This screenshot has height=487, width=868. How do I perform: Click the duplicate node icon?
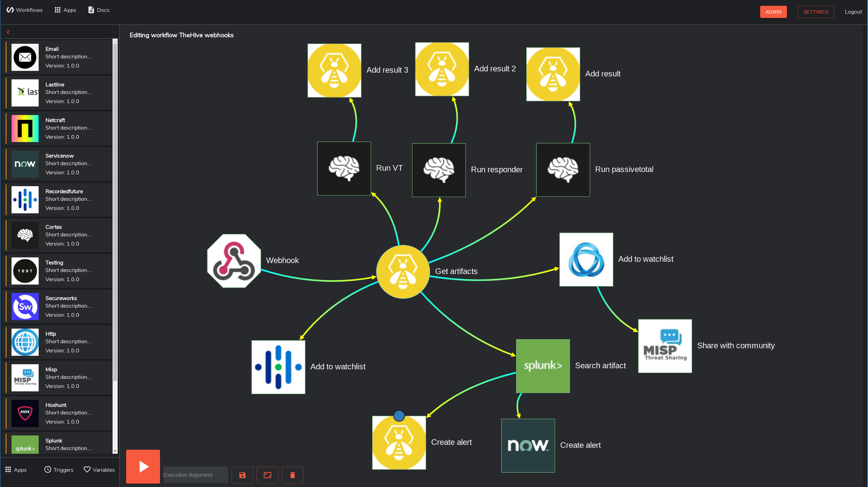click(268, 475)
